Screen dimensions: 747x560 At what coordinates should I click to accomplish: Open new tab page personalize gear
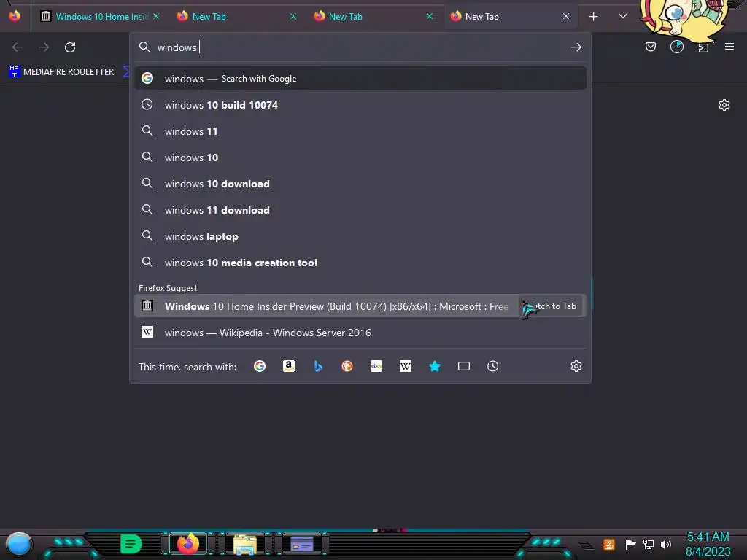724,105
